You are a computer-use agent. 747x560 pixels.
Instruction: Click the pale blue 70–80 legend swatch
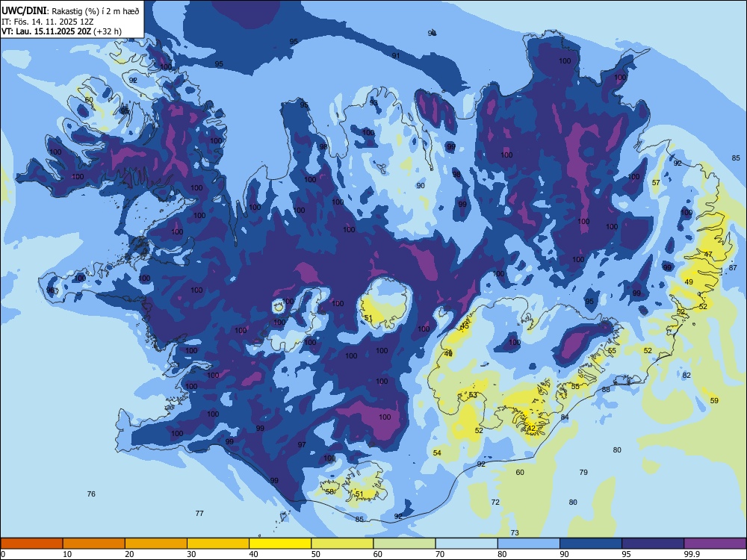pos(466,544)
